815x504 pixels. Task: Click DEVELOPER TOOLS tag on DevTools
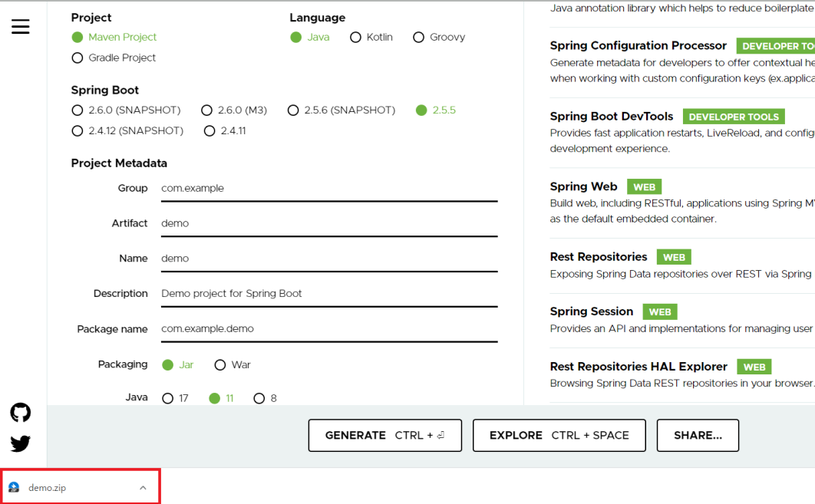[734, 117]
